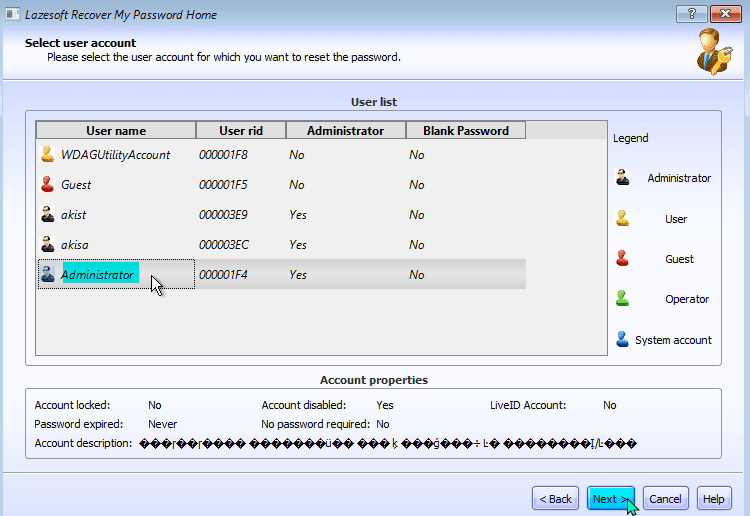The width and height of the screenshot is (750, 516).
Task: Click the Blank Password column header
Action: [x=465, y=131]
